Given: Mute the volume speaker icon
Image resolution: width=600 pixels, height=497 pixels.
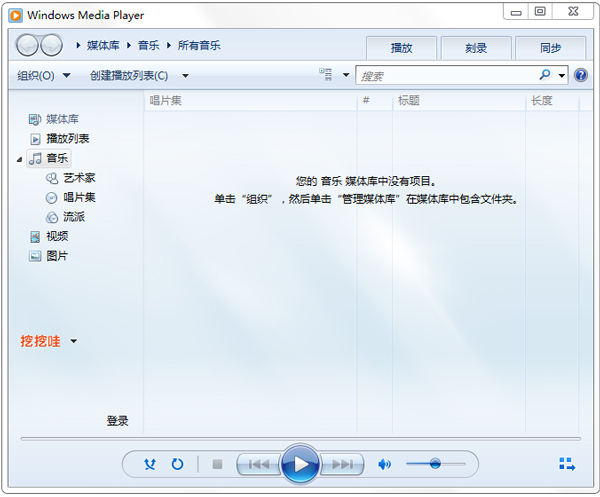Looking at the screenshot, I should click(x=384, y=464).
